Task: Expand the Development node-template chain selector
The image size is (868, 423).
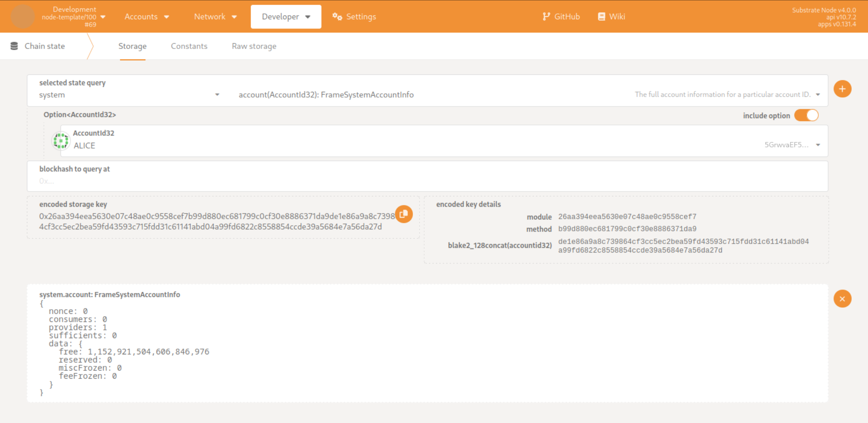Action: (103, 17)
